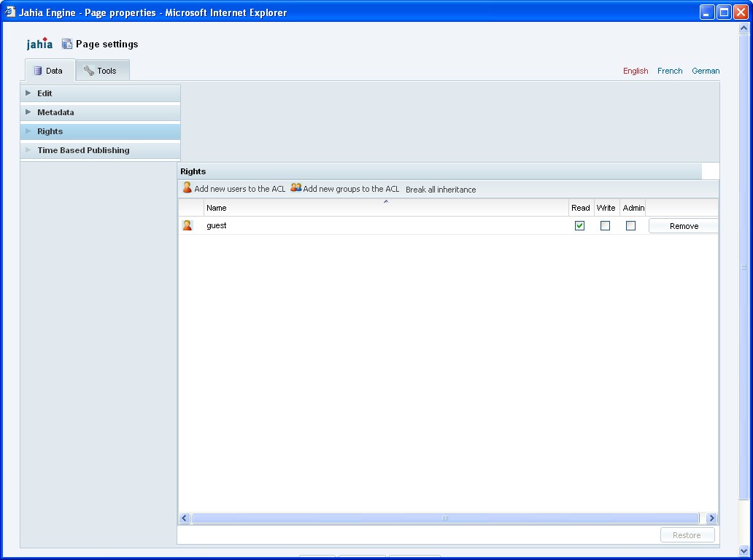Screen dimensions: 753x560
Task: Add new users to the ACL
Action: [234, 189]
